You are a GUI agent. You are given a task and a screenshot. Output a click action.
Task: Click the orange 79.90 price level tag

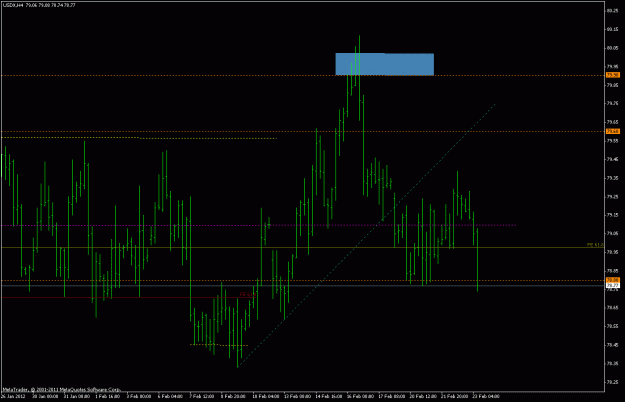pos(613,75)
